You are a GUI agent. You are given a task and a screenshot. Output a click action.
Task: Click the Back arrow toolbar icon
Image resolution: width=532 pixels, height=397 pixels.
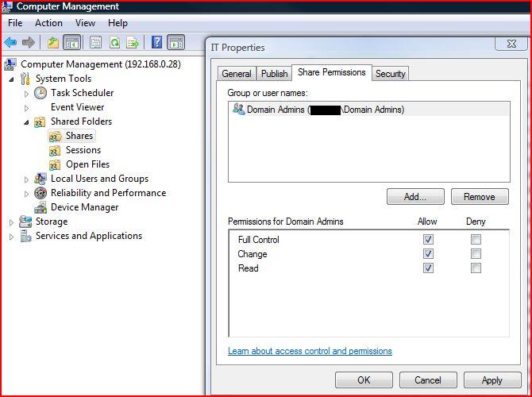pyautogui.click(x=10, y=43)
